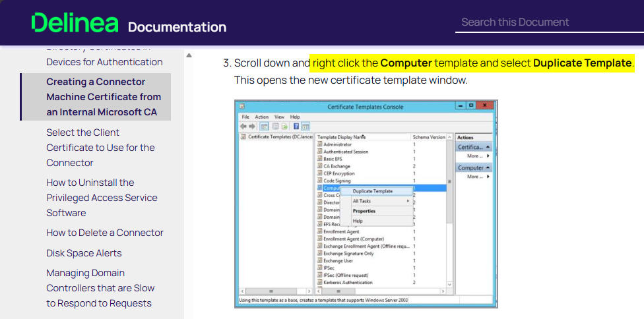The image size is (644, 319).
Task: Click the Administrator template icon
Action: coord(319,144)
